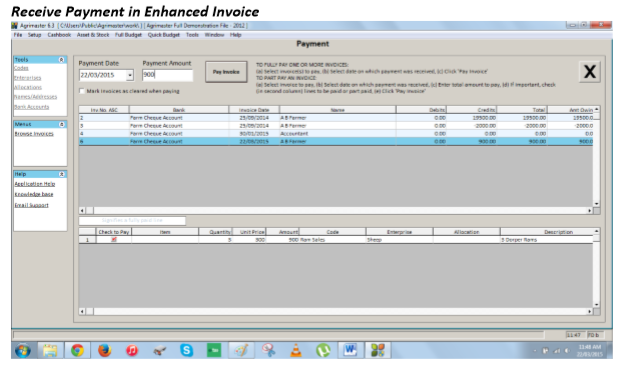Open uTorrent from taskbar
The width and height of the screenshot is (625, 369).
[x=323, y=351]
